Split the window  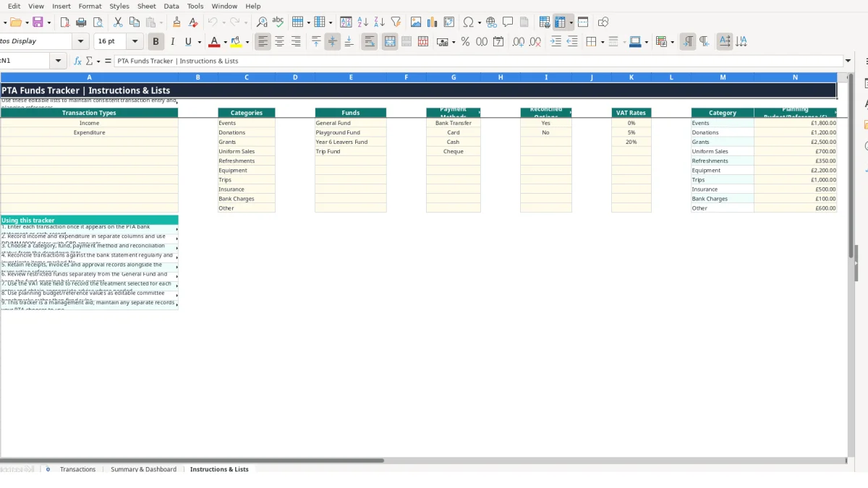click(x=583, y=22)
